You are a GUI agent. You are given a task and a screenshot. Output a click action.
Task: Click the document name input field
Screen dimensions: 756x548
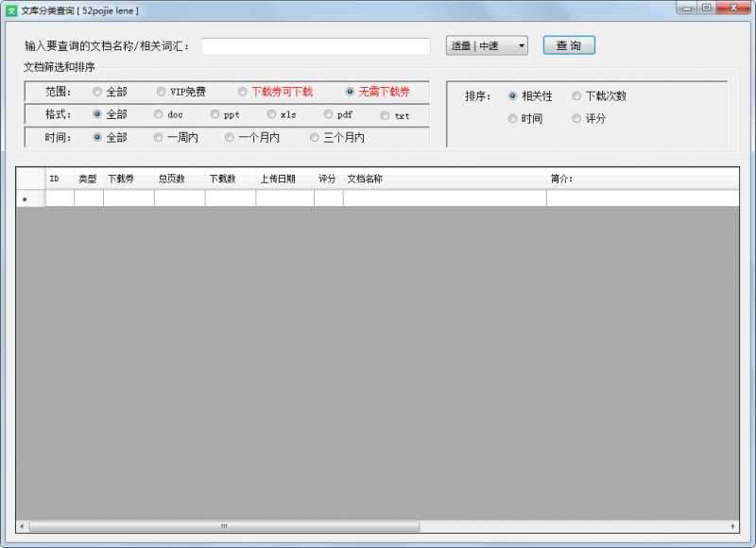click(317, 44)
